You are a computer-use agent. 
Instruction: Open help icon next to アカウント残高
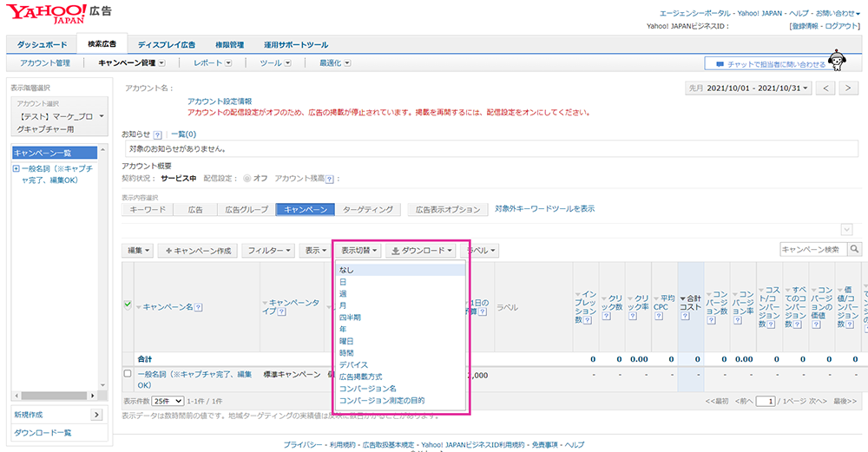[x=329, y=179]
